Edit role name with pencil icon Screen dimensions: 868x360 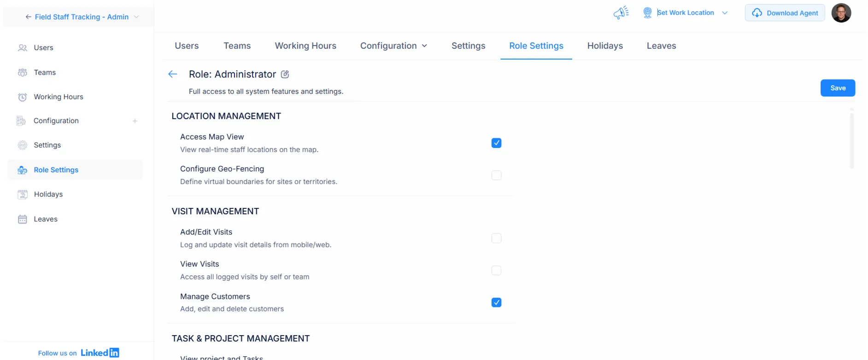(x=285, y=74)
